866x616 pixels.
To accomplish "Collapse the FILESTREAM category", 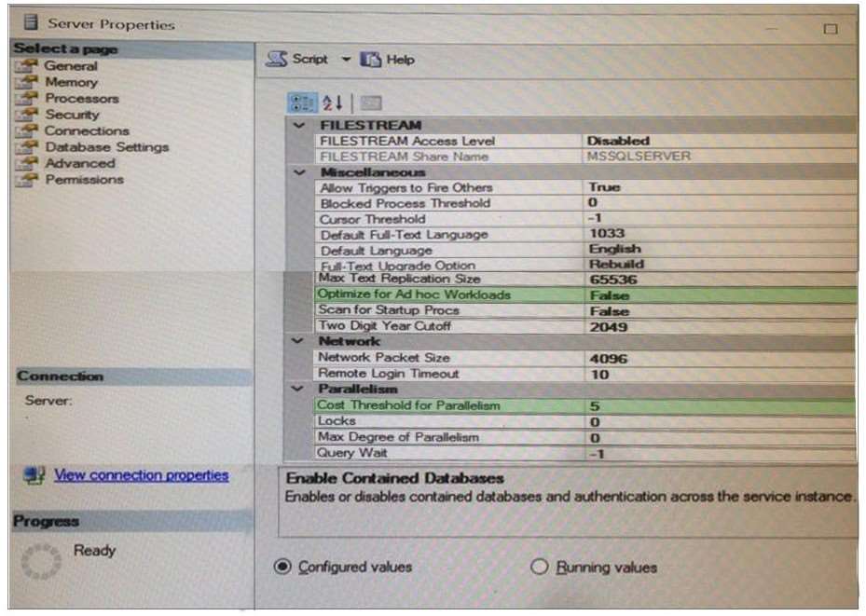I will (299, 125).
